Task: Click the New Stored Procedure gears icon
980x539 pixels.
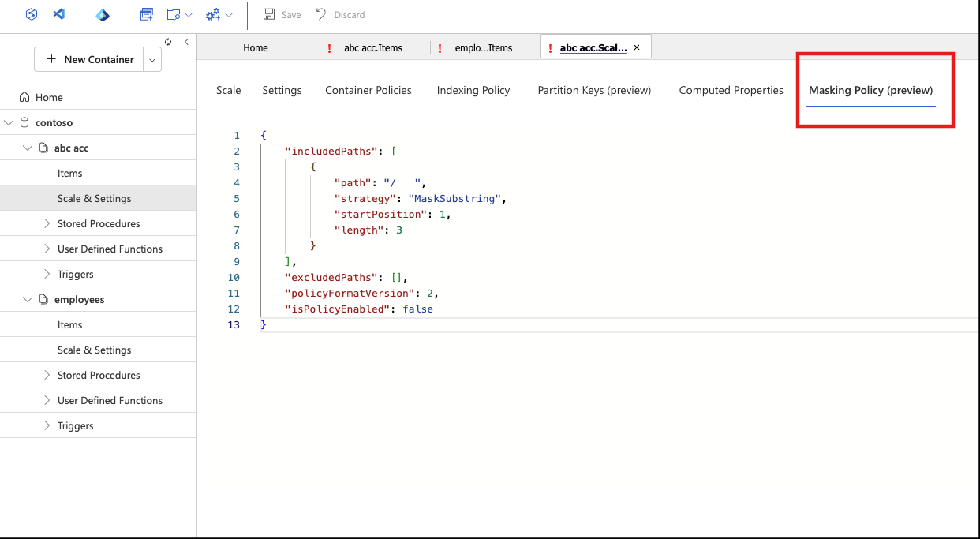Action: (212, 14)
